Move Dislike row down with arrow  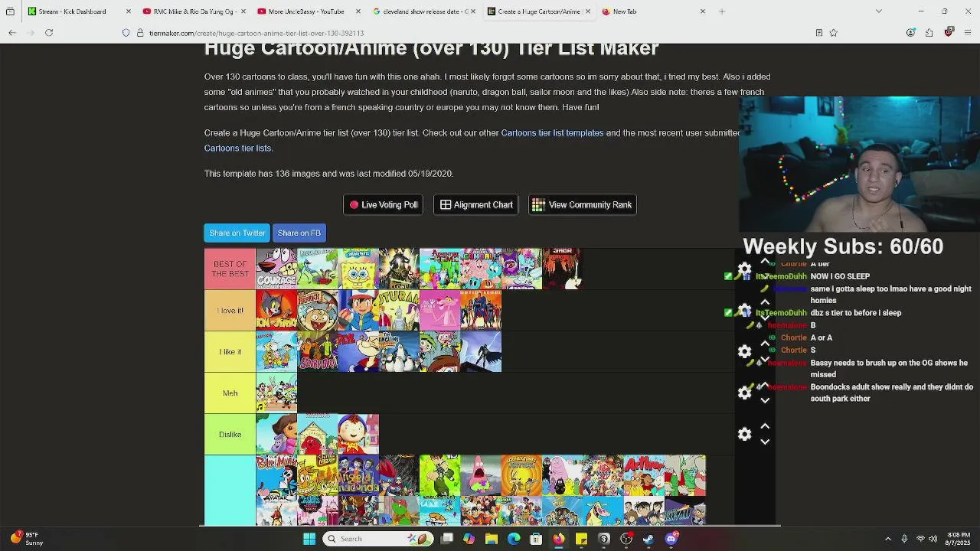click(765, 442)
